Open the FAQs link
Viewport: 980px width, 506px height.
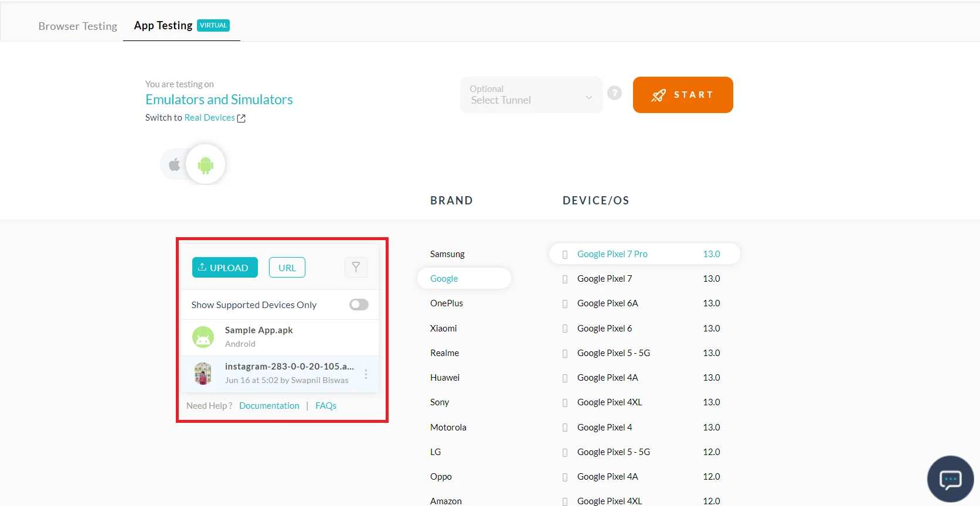pos(326,406)
